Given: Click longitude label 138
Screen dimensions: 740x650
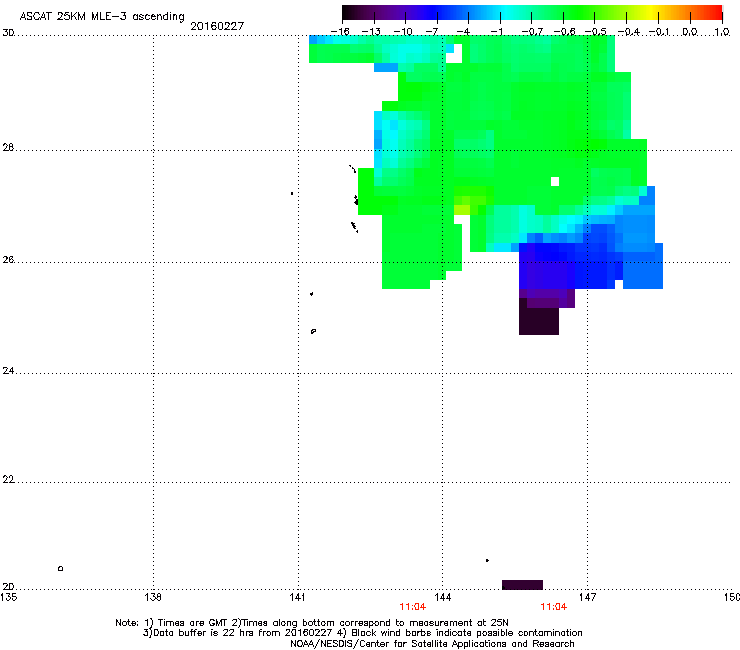Looking at the screenshot, I should (153, 597).
